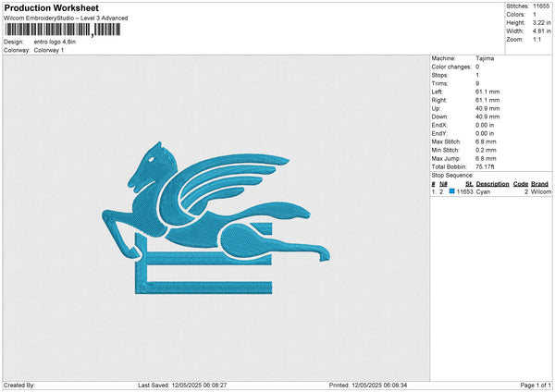Click the Description column header
This screenshot has height=392, width=555.
pyautogui.click(x=492, y=184)
